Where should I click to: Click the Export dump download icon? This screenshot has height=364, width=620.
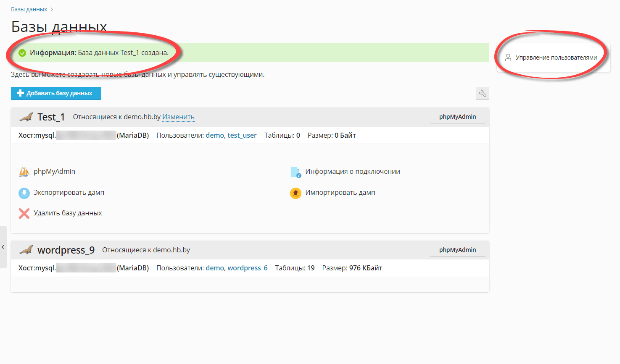[x=24, y=193]
